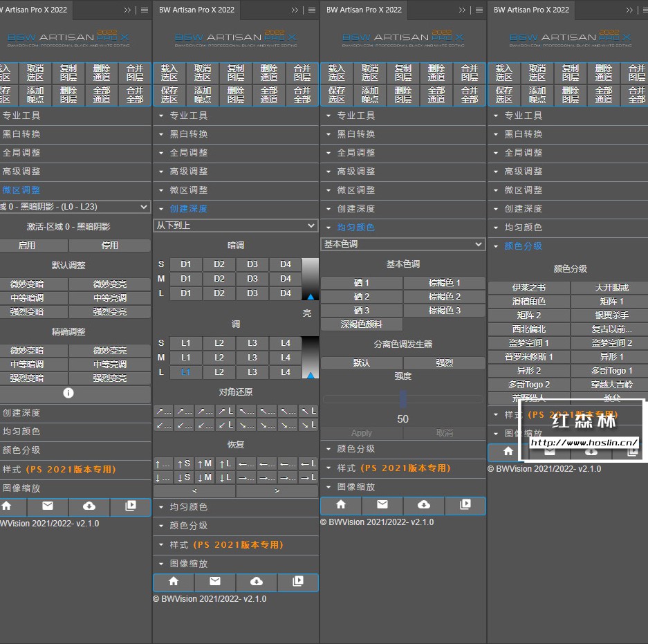Disable the active zone with 停用

[x=109, y=246]
